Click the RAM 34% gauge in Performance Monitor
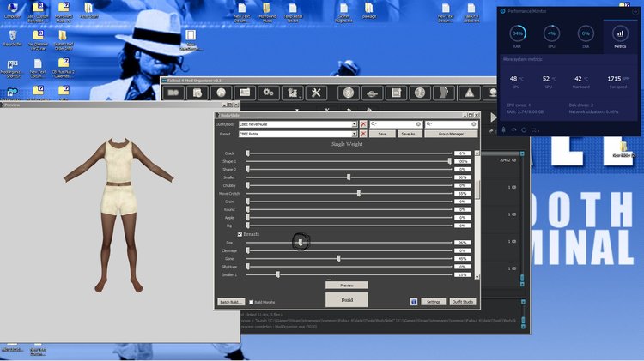 coord(518,33)
